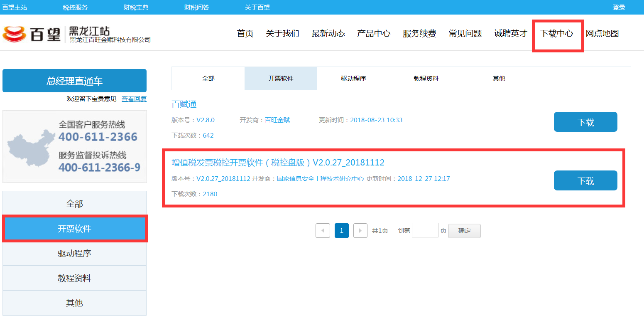Click download count 642
Viewport: 644px width, 316px height.
[208, 135]
